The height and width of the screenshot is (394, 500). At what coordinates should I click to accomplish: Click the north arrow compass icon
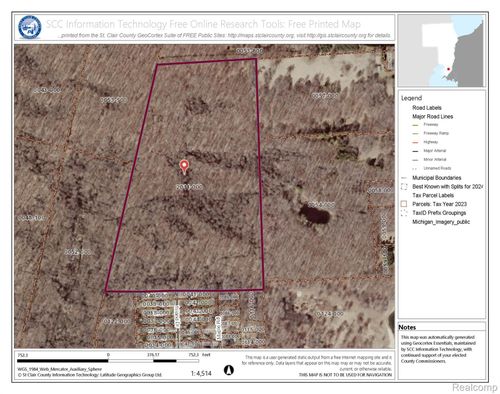pyautogui.click(x=228, y=370)
